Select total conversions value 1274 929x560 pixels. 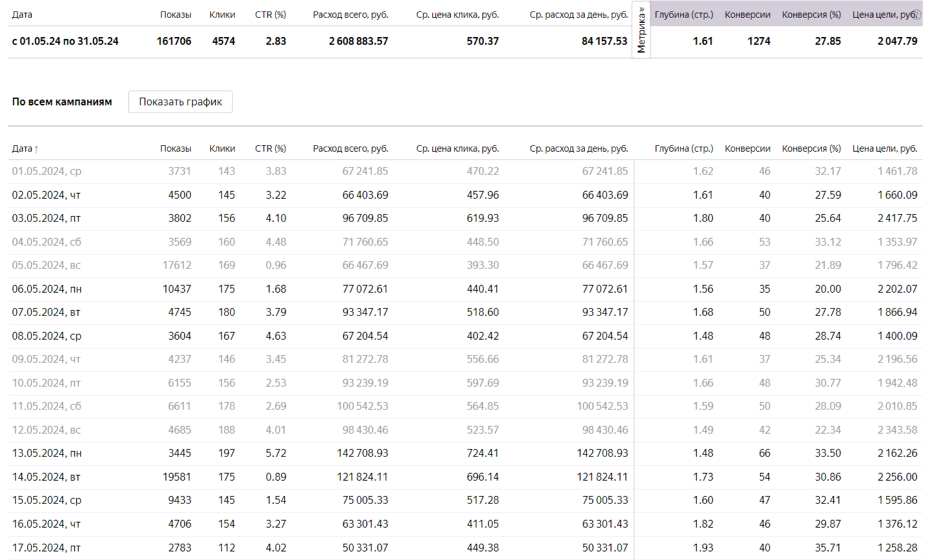pyautogui.click(x=759, y=41)
